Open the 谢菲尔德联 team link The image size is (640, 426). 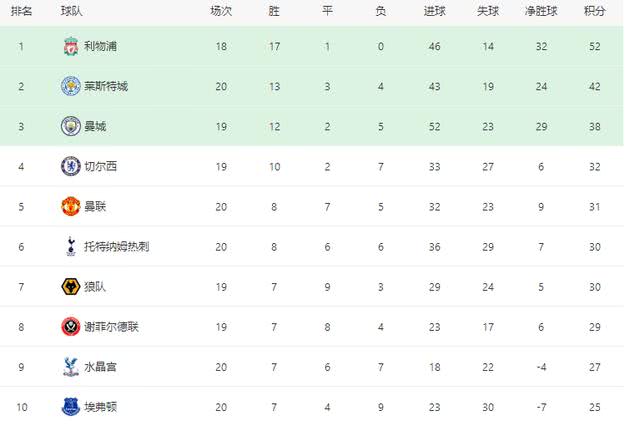[111, 327]
